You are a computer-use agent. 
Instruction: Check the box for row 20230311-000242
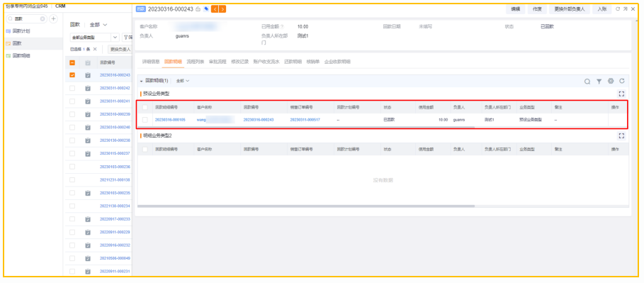(72, 88)
